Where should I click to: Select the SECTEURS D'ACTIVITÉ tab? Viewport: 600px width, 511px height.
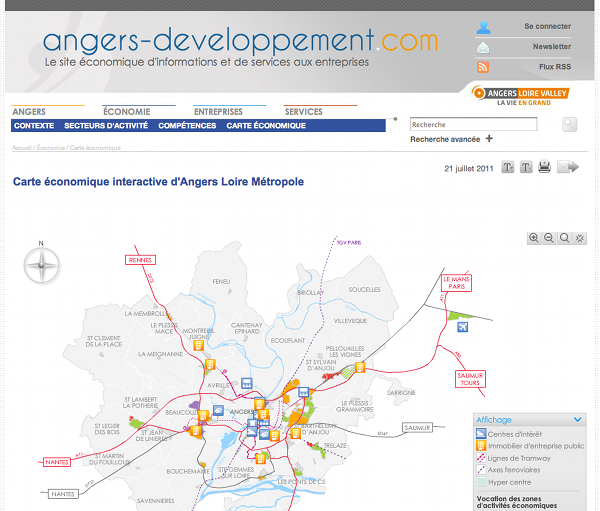106,126
